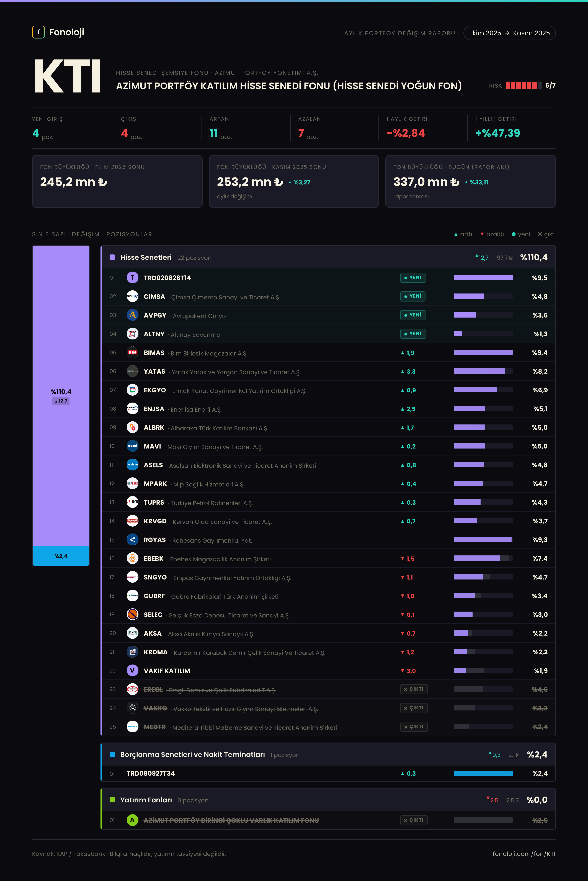Click the green A icon of Azimut fund
The image size is (588, 881).
pyautogui.click(x=132, y=820)
